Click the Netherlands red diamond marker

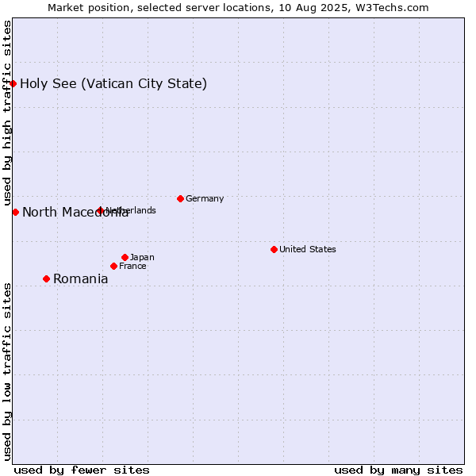pos(101,210)
